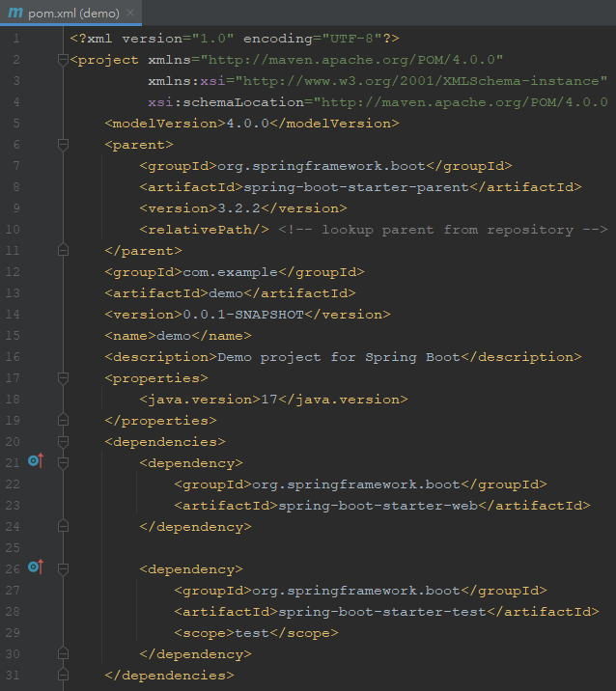Screen dimensions: 616x691
Task: Click the dependency closing fold marker on line 30
Action: coord(63,654)
